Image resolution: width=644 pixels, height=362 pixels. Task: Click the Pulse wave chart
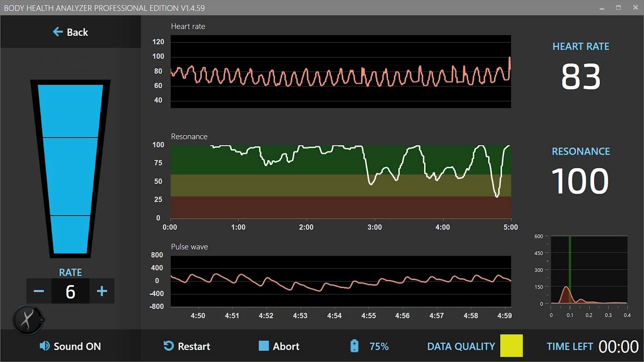(341, 281)
